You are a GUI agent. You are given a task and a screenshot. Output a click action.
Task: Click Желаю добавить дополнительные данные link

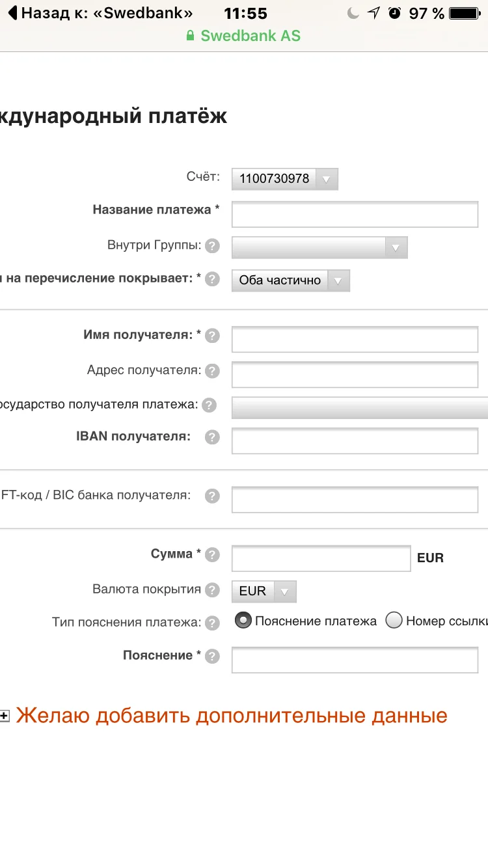pos(232,716)
